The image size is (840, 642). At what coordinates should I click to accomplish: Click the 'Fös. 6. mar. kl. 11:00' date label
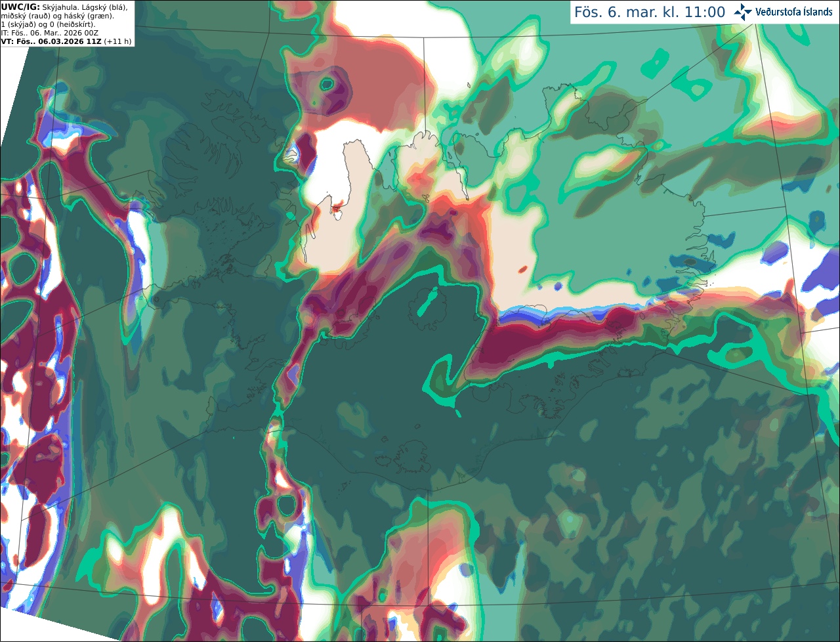pyautogui.click(x=650, y=12)
